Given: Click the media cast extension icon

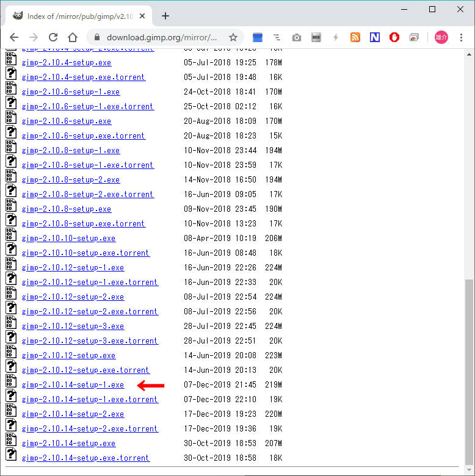Looking at the screenshot, I should [x=414, y=37].
